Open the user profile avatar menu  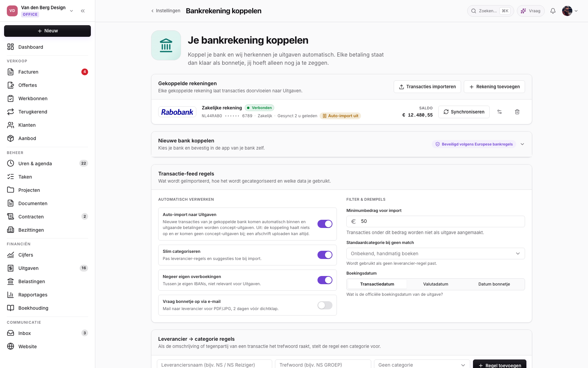tap(570, 11)
